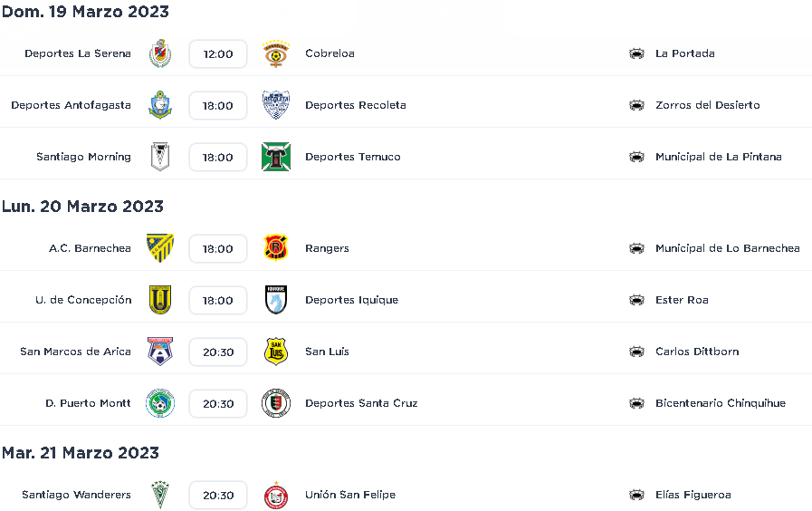Screen dimensions: 812x511
Task: Select the Unión San Felipe badge
Action: click(275, 496)
